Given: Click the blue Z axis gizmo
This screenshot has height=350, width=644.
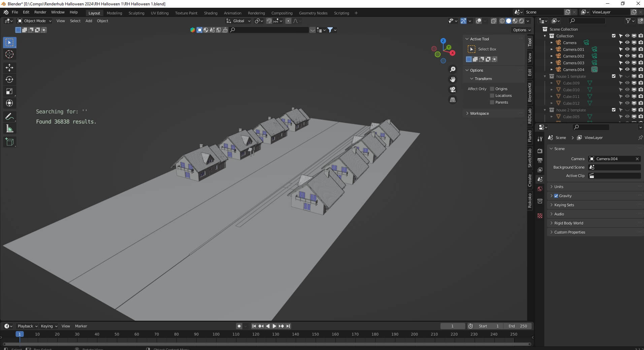Looking at the screenshot, I should click(x=443, y=41).
